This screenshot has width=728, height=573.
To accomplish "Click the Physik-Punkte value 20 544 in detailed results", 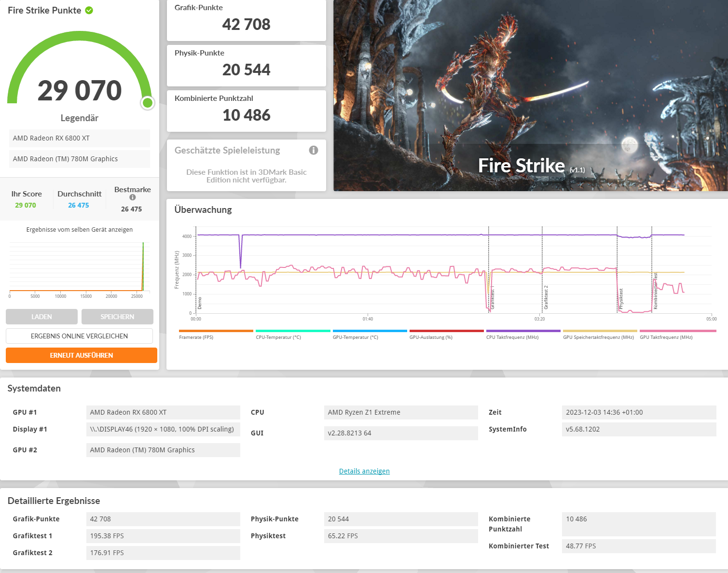I will click(401, 519).
